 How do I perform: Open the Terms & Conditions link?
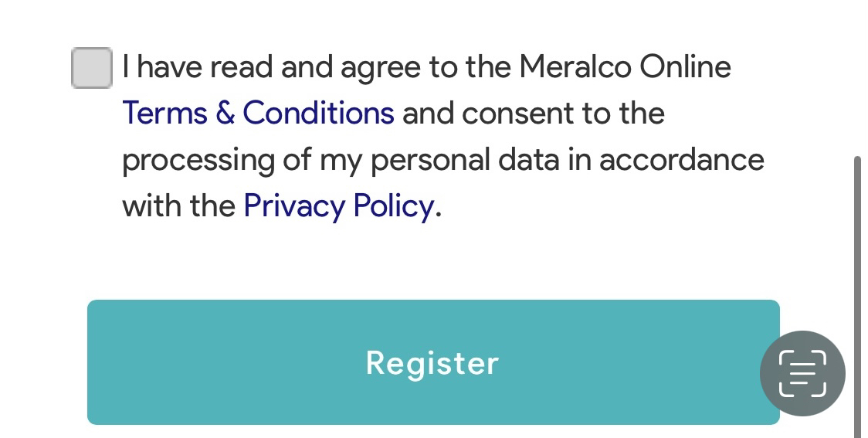258,113
